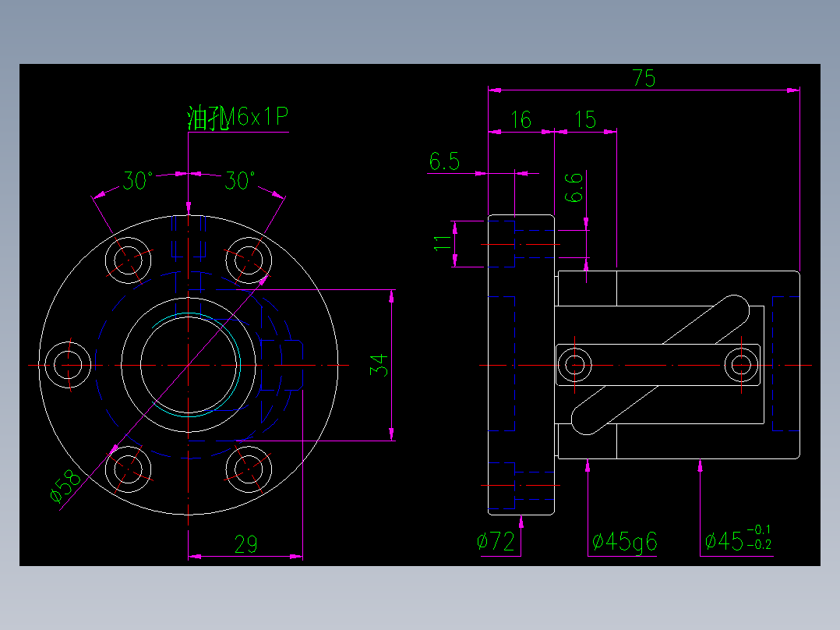The height and width of the screenshot is (630, 840).
Task: Select the 75 overall length dimension
Action: click(644, 78)
